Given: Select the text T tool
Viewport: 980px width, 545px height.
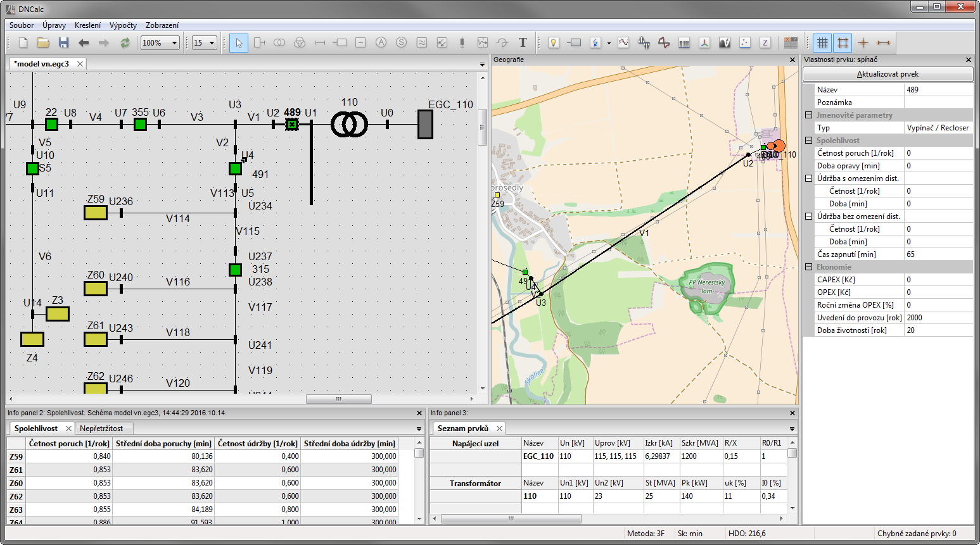Looking at the screenshot, I should click(523, 43).
